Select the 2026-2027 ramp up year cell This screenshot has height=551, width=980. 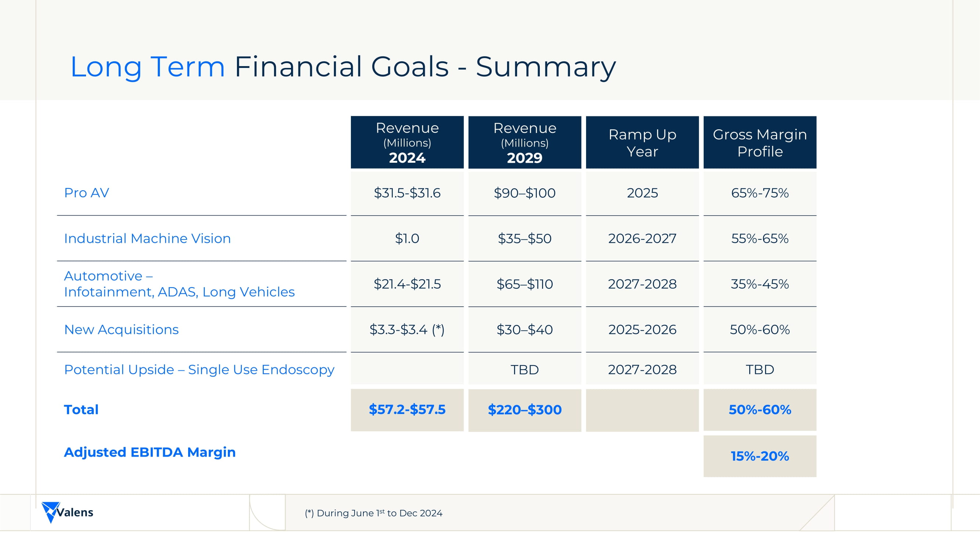pyautogui.click(x=642, y=238)
